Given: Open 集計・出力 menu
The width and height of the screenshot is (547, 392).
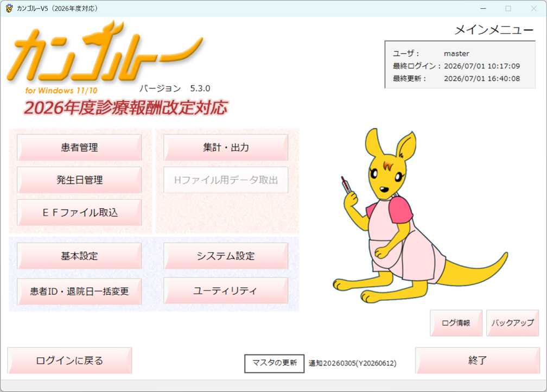Looking at the screenshot, I should (226, 147).
